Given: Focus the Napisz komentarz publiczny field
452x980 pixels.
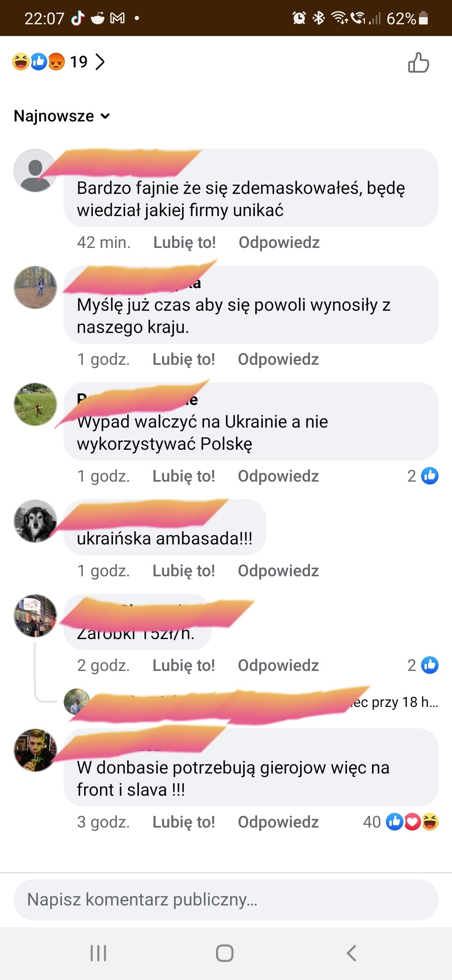Looking at the screenshot, I should point(226,900).
